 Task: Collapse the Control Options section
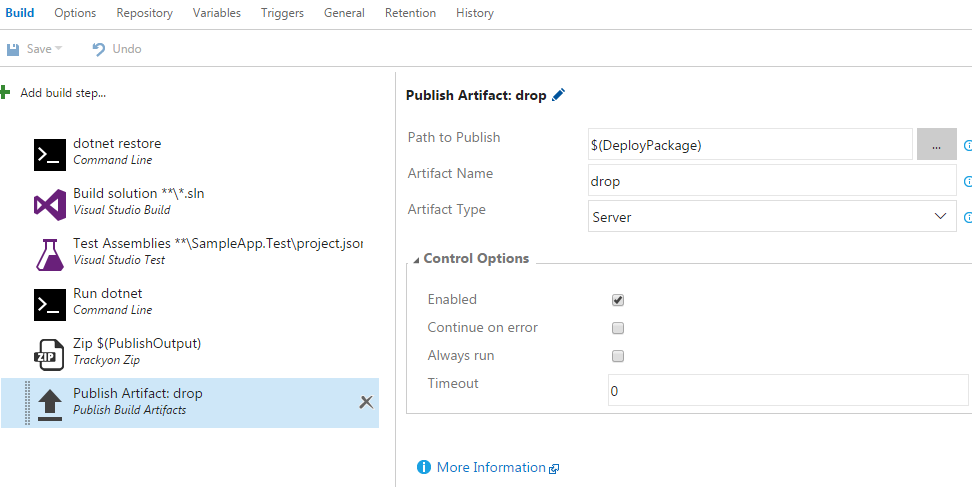pos(417,259)
